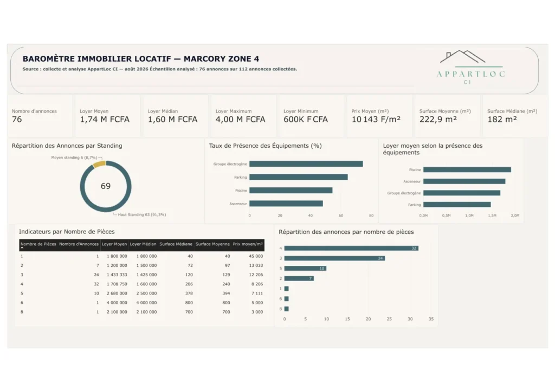Click the Parking bar in equipment presence chart
The image size is (555, 392).
[x=299, y=177]
